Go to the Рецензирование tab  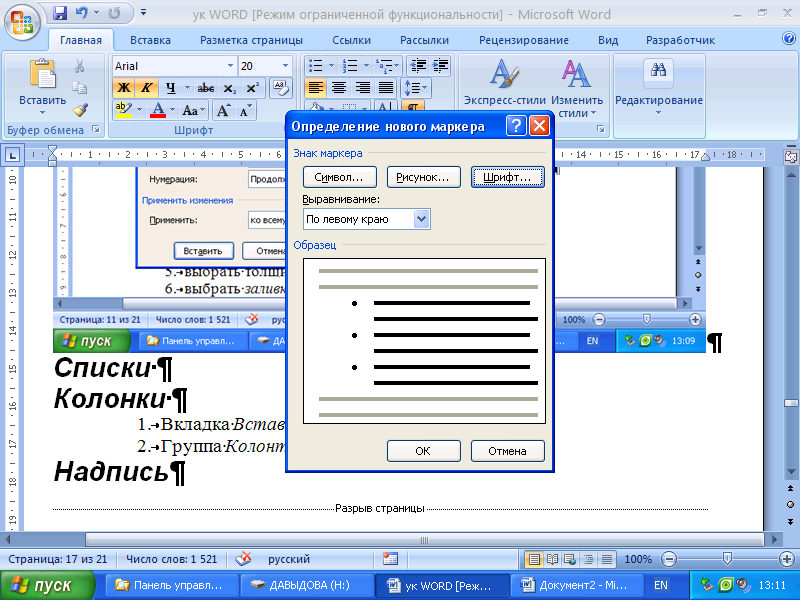click(x=523, y=40)
